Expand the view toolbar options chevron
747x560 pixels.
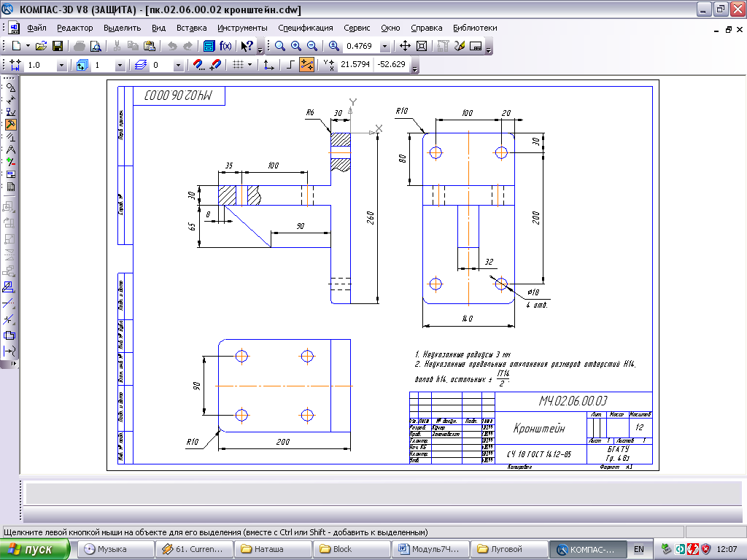pos(488,49)
